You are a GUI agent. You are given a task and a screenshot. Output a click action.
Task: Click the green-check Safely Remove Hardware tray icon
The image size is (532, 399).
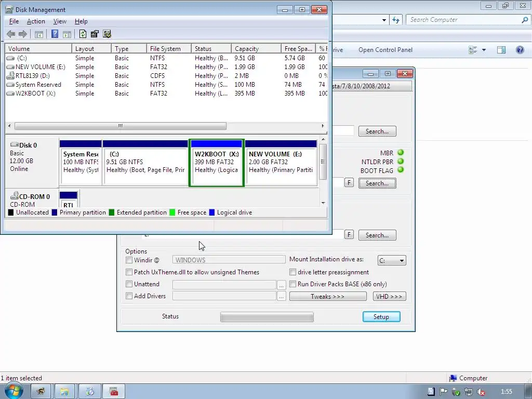[x=456, y=392]
